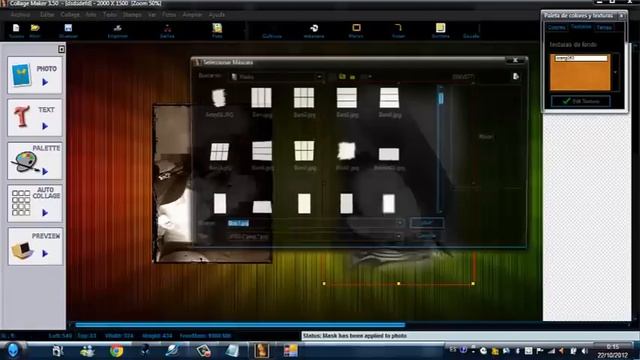Expand the texture list dropdown arrow
This screenshot has width=640, height=360.
(615, 72)
